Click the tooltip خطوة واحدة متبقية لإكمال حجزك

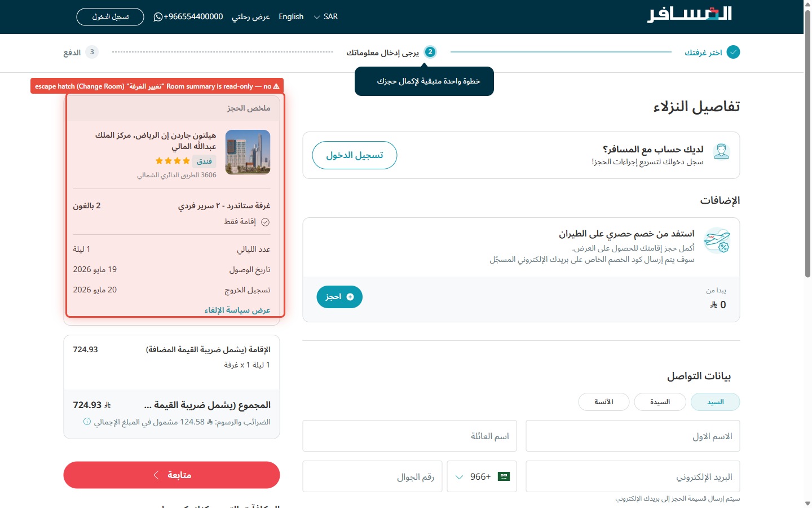[424, 81]
